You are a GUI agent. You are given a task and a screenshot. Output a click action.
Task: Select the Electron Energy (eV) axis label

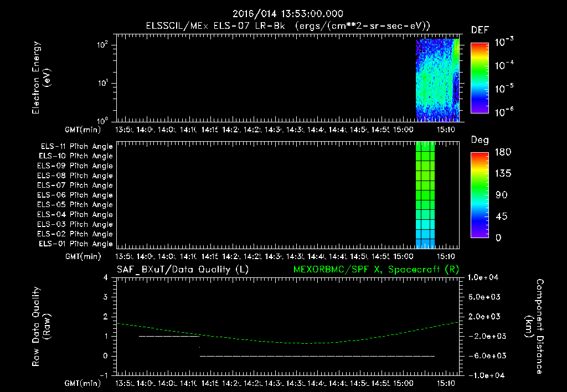[x=41, y=78]
